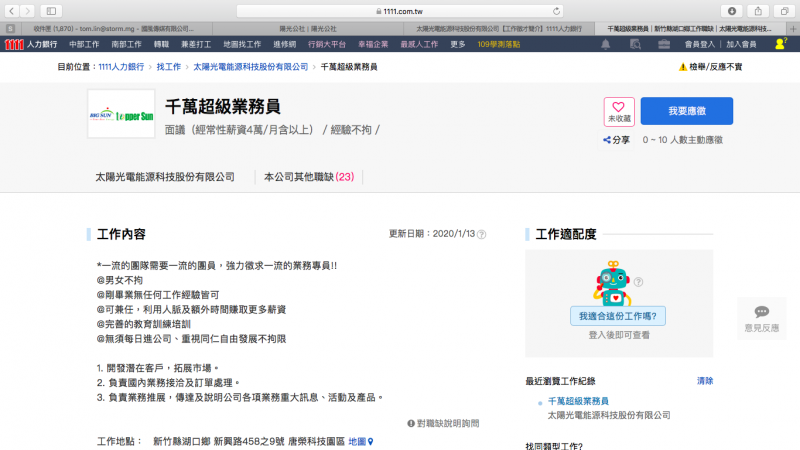Reload the page via address bar icon
Image resolution: width=800 pixels, height=450 pixels.
[x=556, y=11]
